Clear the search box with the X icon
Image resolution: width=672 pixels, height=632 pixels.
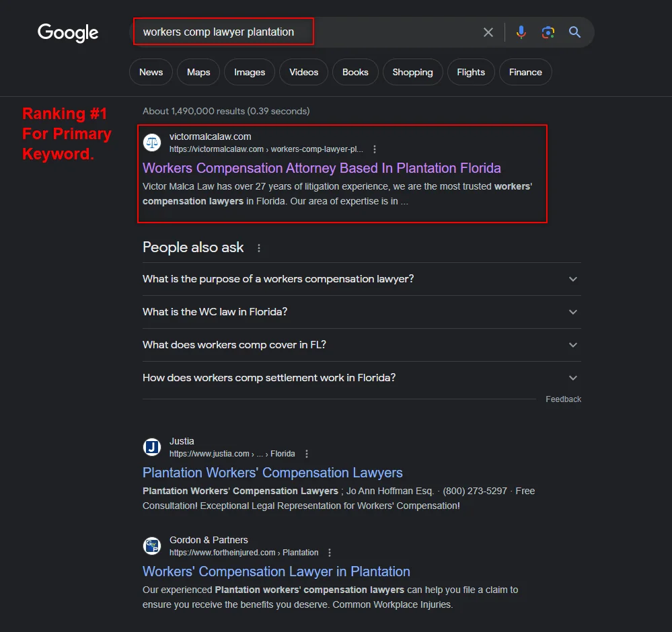(x=488, y=32)
